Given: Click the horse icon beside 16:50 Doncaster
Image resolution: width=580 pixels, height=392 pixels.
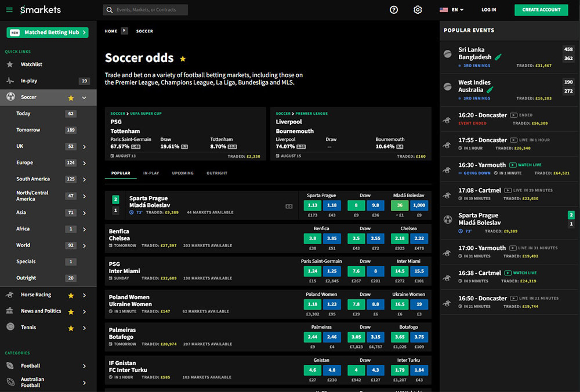Looking at the screenshot, I should click(x=447, y=303).
